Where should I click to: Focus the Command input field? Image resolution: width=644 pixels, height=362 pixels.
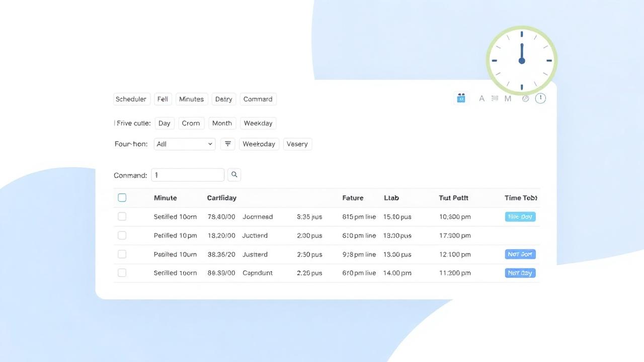coord(188,175)
